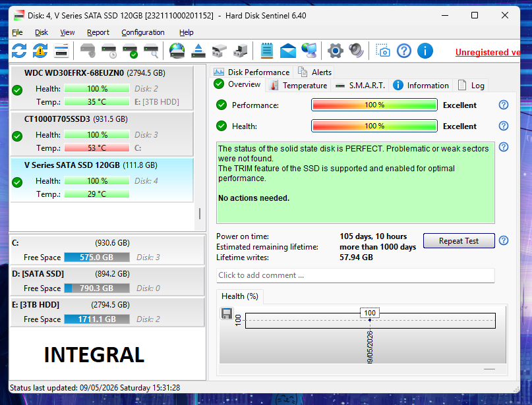This screenshot has height=405, width=532.
Task: Click help icon beside Health rating
Action: 504,126
